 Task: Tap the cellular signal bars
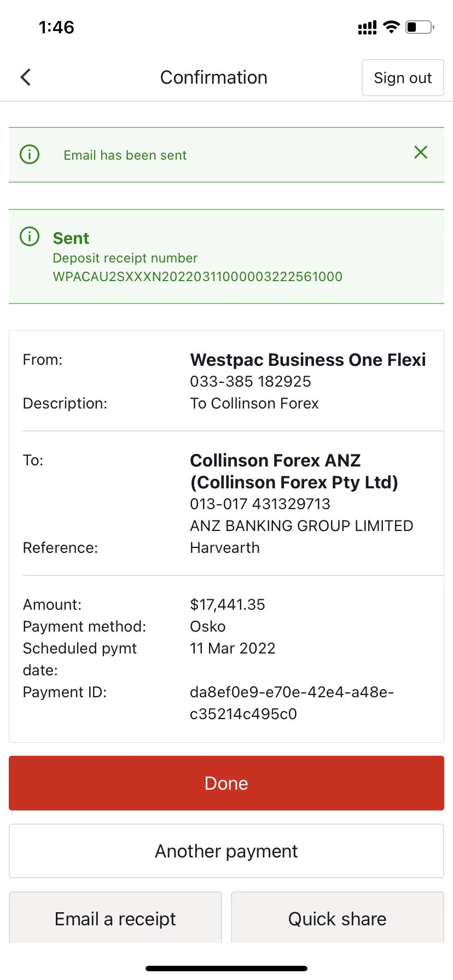[367, 27]
